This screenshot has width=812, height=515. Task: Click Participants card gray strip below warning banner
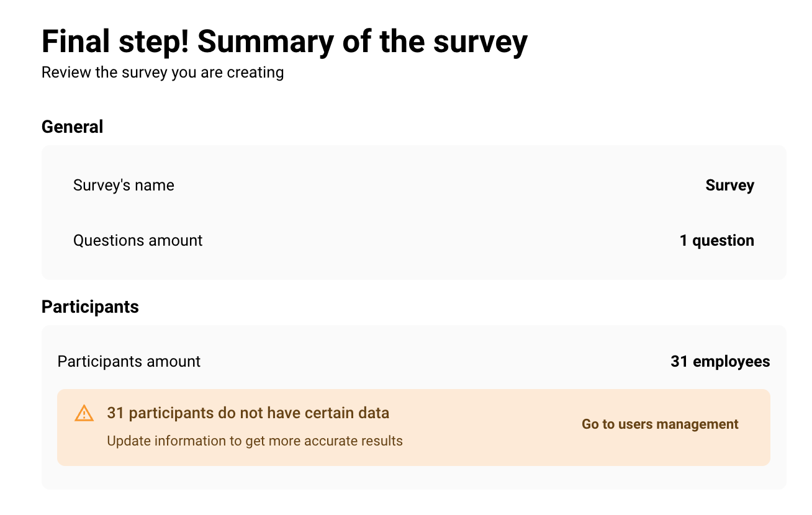[410, 477]
